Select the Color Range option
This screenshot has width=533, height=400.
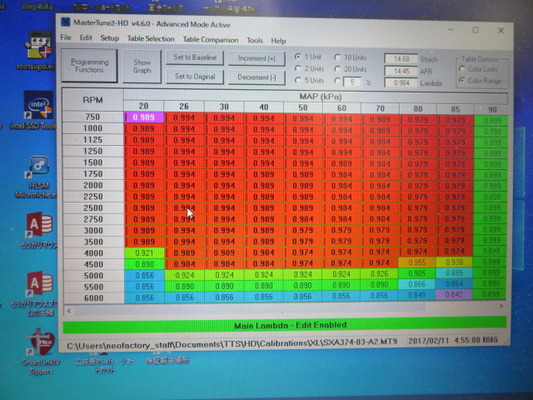[x=462, y=81]
